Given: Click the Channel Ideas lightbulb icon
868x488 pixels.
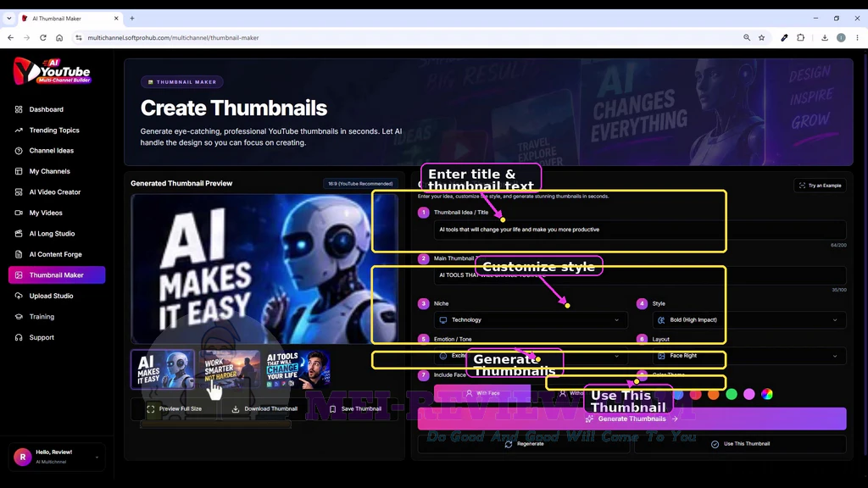Looking at the screenshot, I should click(x=19, y=151).
